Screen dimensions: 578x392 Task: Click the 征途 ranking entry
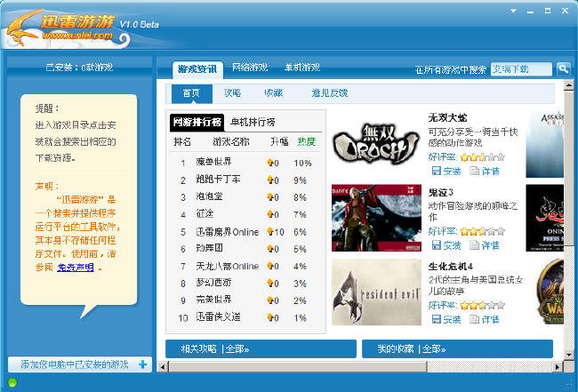click(205, 214)
